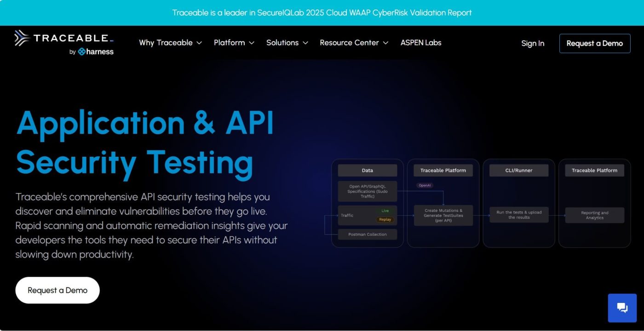Click the Reporting and Analytics box
The width and height of the screenshot is (644, 331).
[595, 215]
